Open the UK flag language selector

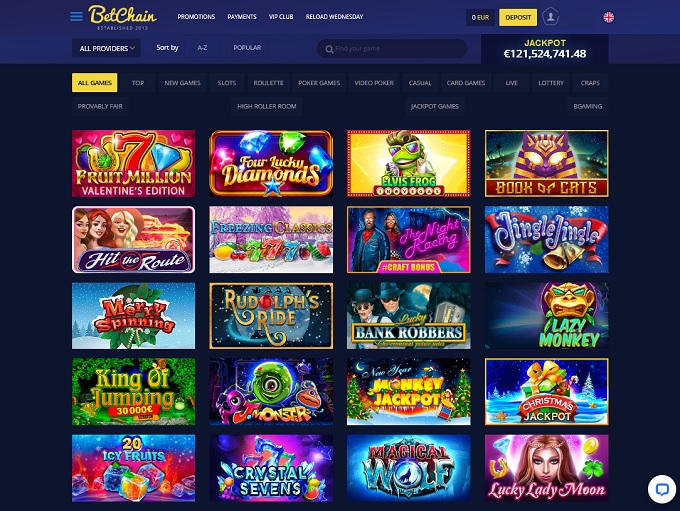point(608,17)
